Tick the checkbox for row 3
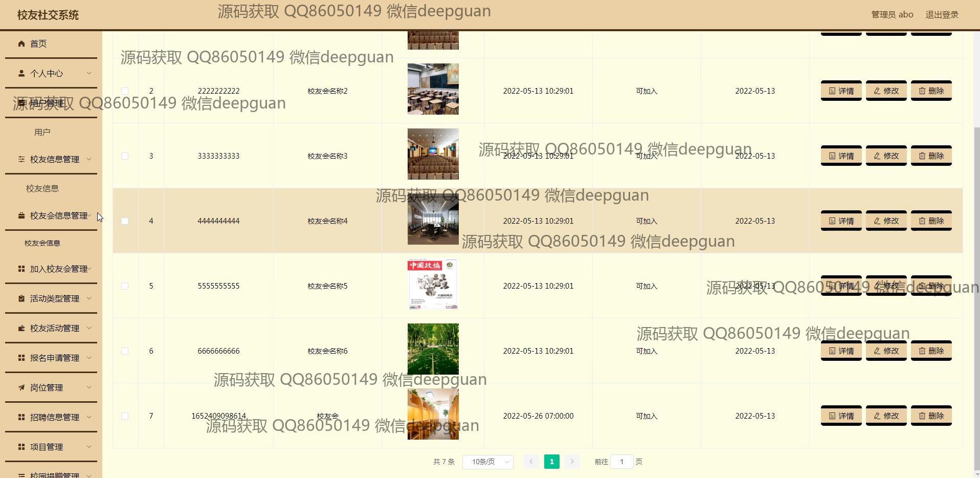Viewport: 980px width, 478px height. [125, 156]
